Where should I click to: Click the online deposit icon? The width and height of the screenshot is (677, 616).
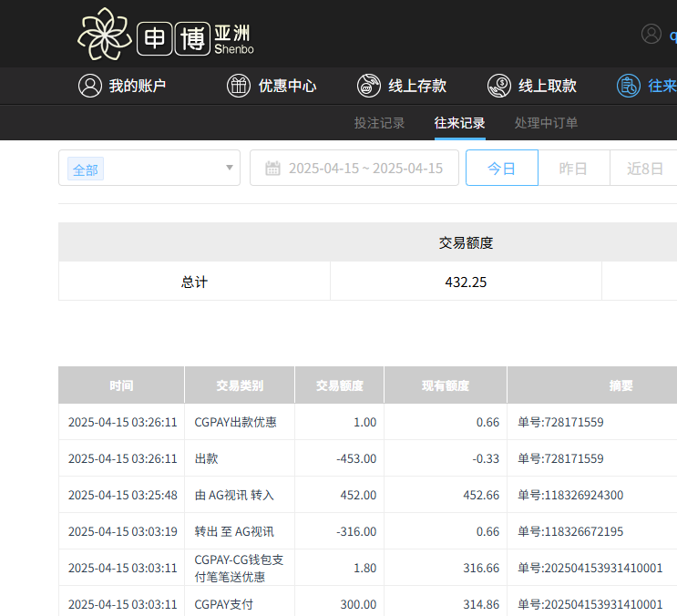coord(369,86)
